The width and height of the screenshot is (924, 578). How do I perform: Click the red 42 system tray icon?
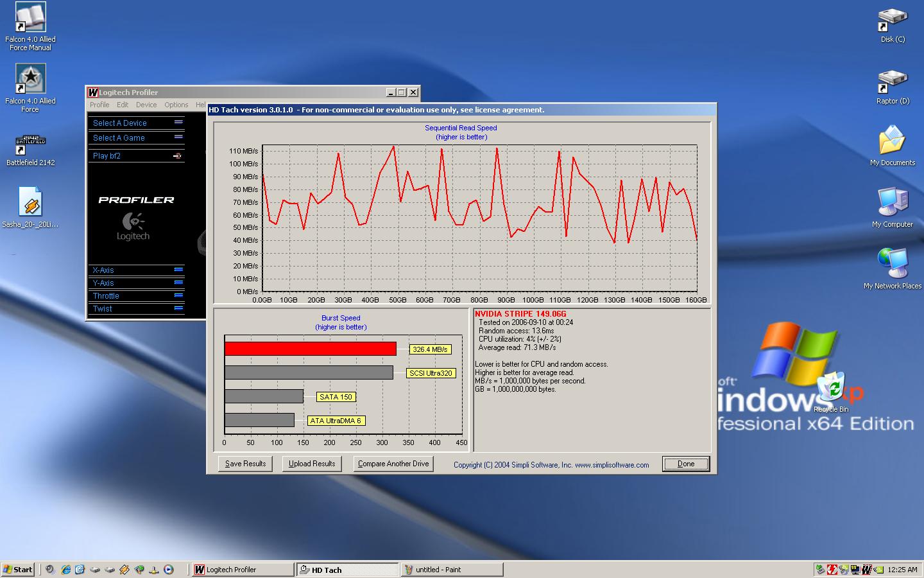click(832, 570)
